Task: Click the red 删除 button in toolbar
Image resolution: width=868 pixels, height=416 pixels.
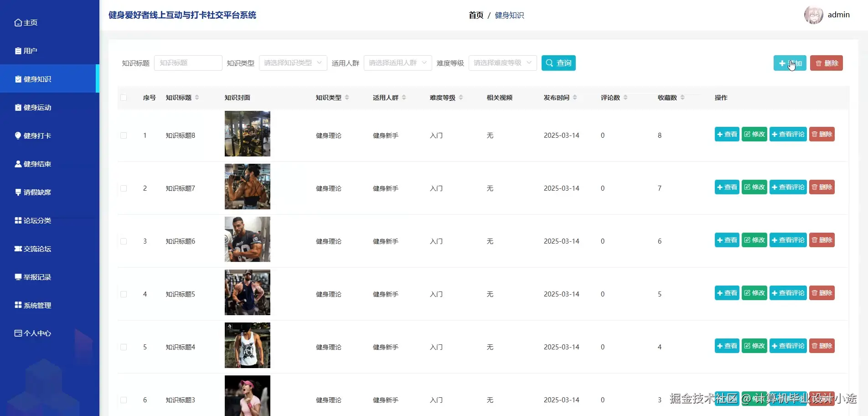Action: [826, 62]
